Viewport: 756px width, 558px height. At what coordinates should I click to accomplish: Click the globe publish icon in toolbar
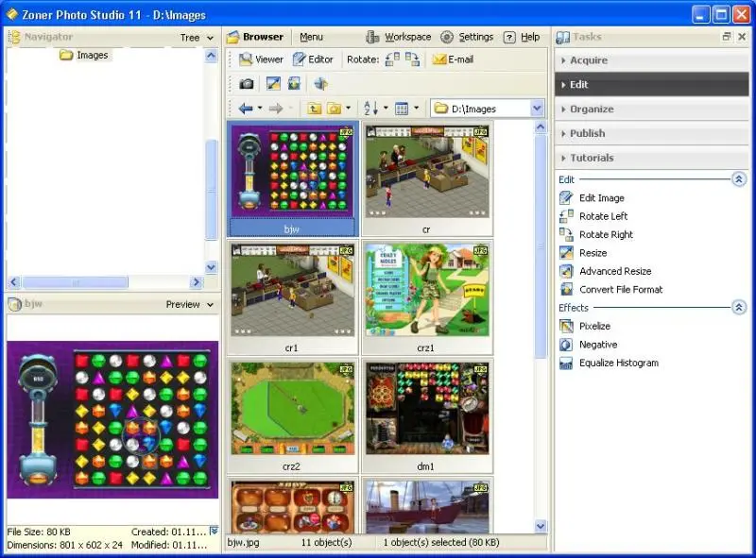(x=320, y=84)
